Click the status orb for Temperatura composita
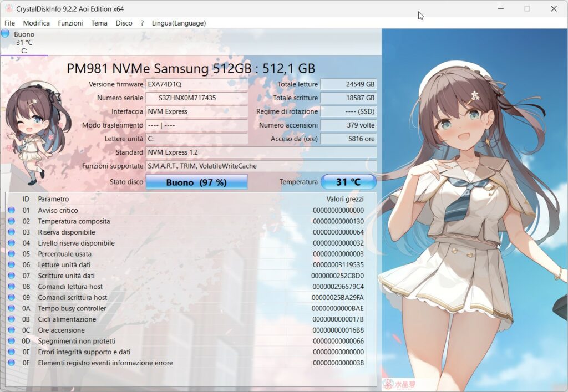568x392 pixels. click(11, 221)
